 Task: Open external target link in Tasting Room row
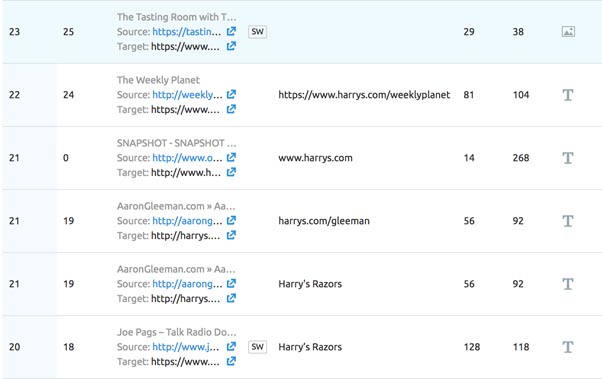(231, 46)
